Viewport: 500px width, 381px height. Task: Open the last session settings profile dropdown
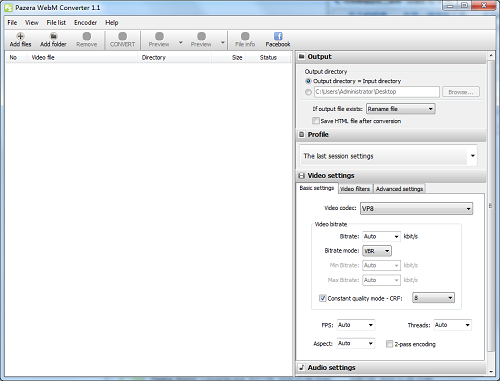(x=388, y=156)
